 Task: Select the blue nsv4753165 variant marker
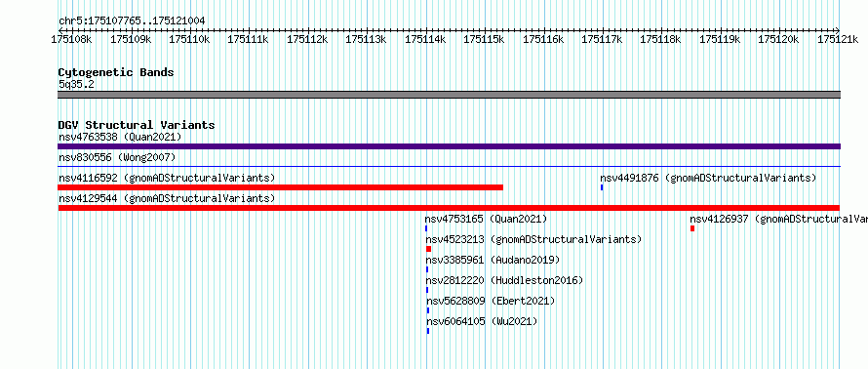(426, 228)
